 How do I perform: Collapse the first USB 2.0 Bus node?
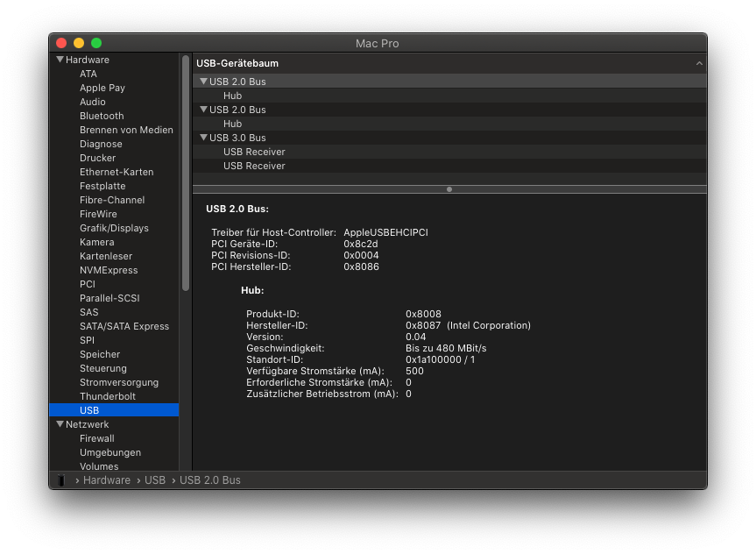tap(203, 82)
